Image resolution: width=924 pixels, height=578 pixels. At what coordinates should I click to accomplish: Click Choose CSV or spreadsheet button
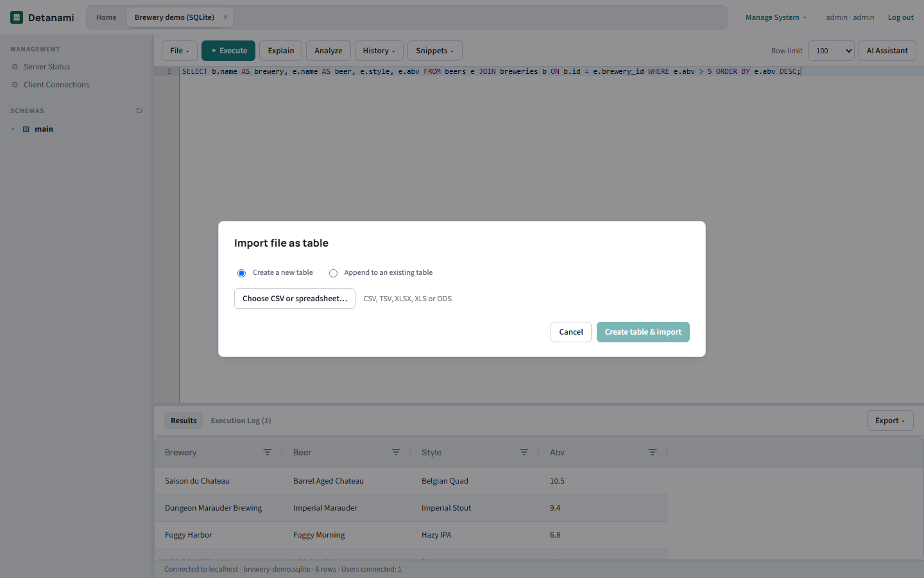point(295,299)
